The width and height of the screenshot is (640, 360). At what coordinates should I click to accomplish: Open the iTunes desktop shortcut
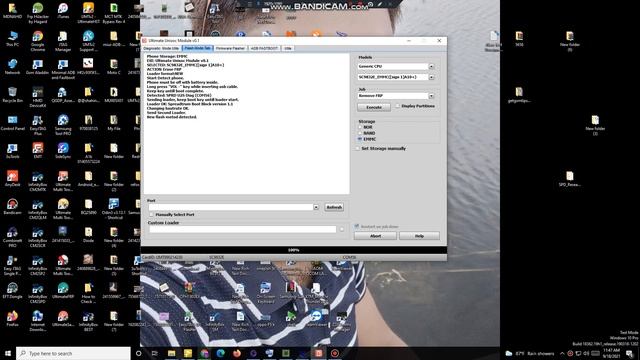coord(63,11)
